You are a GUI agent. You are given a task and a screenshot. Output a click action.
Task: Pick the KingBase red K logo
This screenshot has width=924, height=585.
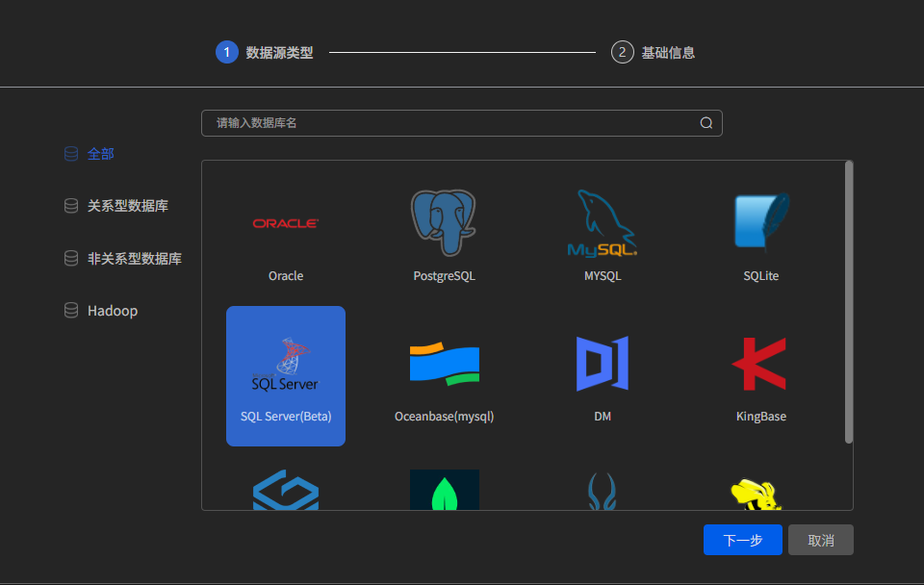click(x=759, y=364)
